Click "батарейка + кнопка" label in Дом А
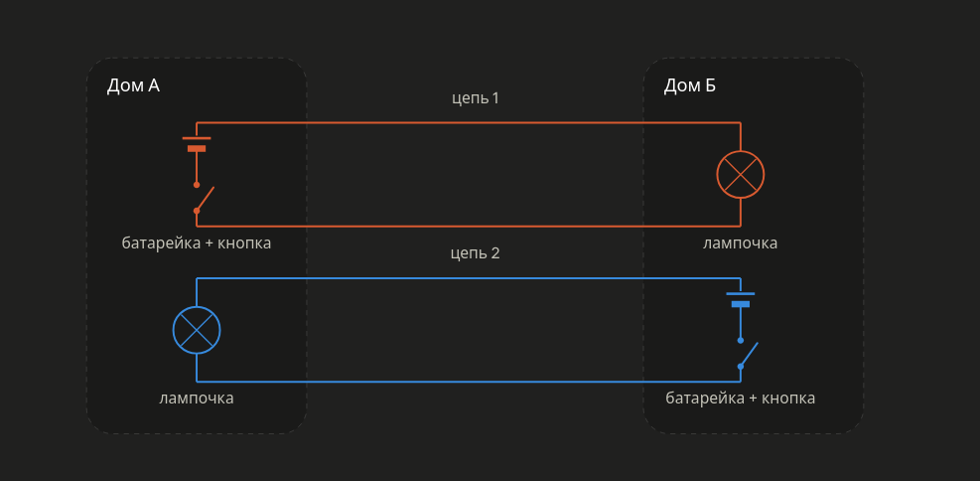980x481 pixels. click(x=197, y=242)
